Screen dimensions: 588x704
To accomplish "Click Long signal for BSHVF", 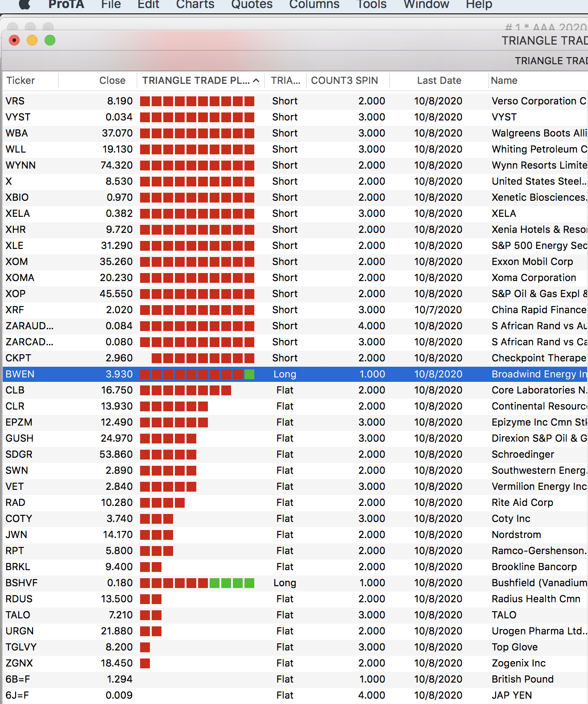I will point(285,583).
